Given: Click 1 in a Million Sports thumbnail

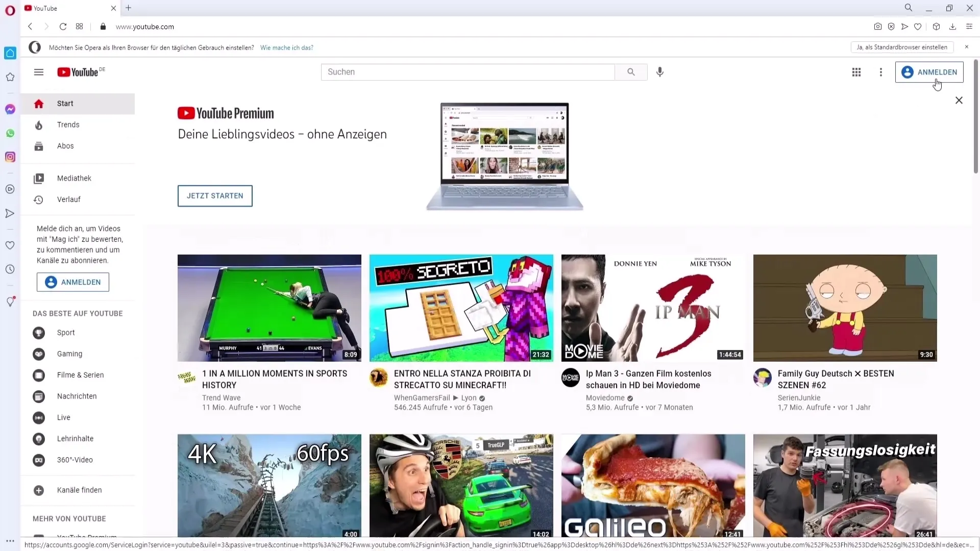Looking at the screenshot, I should tap(269, 308).
